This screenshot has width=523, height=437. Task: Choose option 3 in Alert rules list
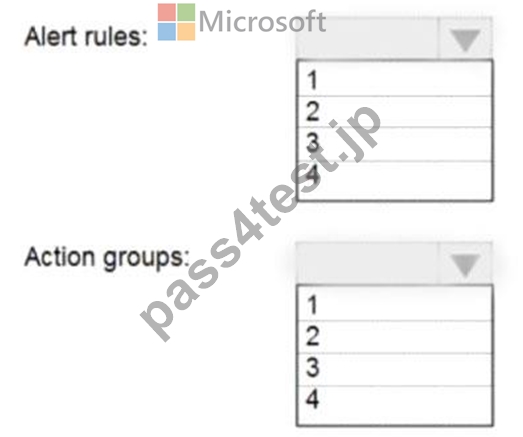point(395,144)
